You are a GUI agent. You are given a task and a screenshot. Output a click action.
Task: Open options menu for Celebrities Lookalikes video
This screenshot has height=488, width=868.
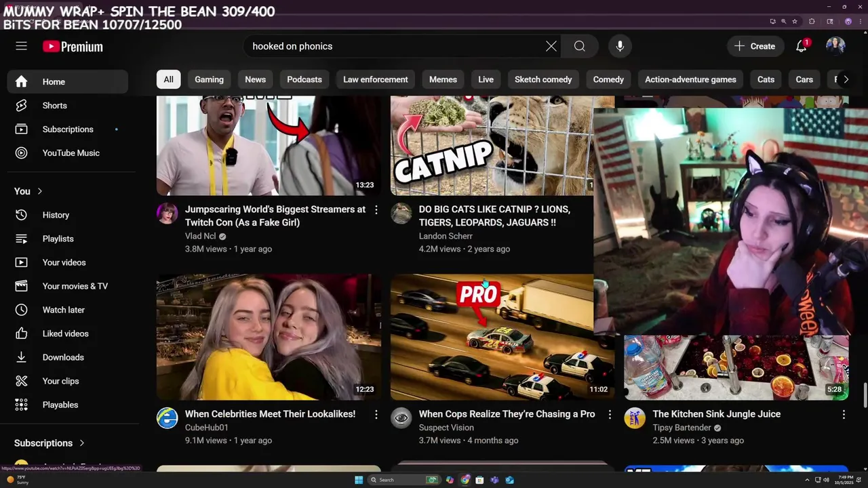click(376, 414)
